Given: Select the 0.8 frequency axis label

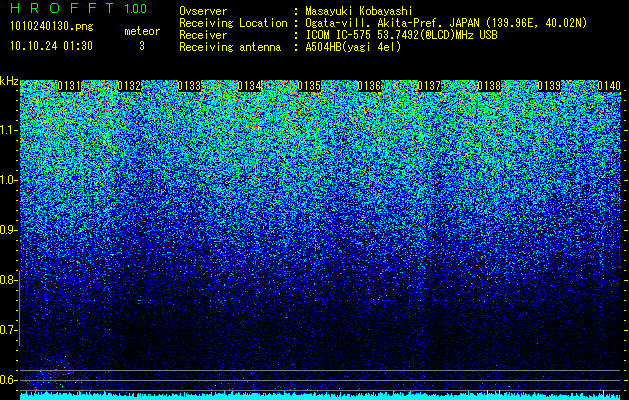Looking at the screenshot, I should 8,280.
